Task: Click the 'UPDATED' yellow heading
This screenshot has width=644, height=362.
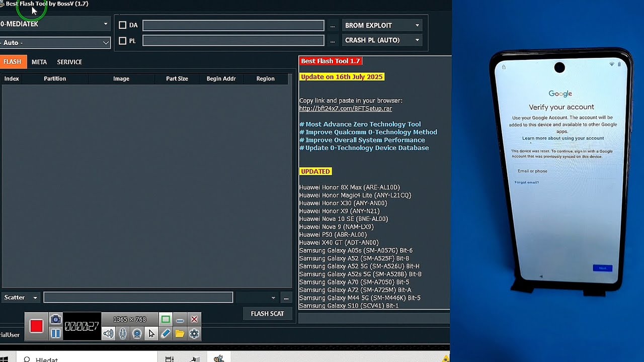Action: tap(315, 171)
